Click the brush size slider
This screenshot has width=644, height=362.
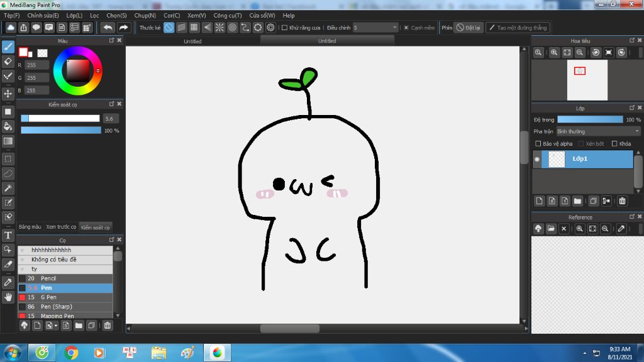(60, 118)
